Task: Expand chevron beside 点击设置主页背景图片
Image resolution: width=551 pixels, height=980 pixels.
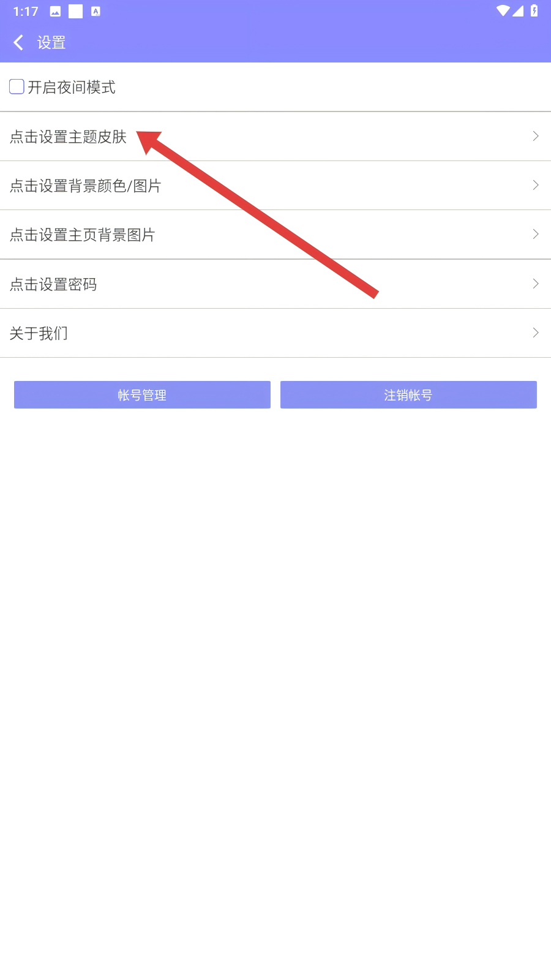Action: pyautogui.click(x=536, y=234)
